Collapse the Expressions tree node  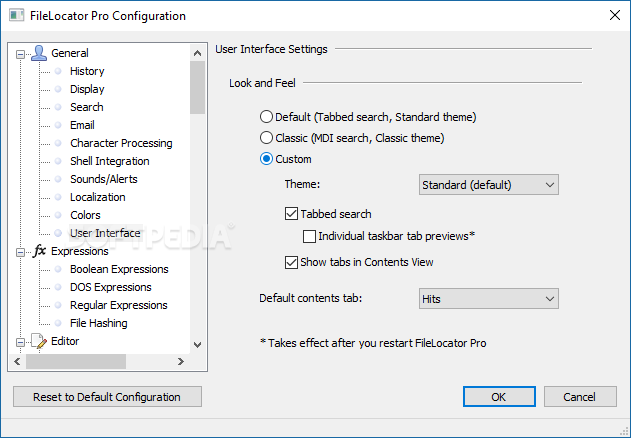(x=20, y=252)
